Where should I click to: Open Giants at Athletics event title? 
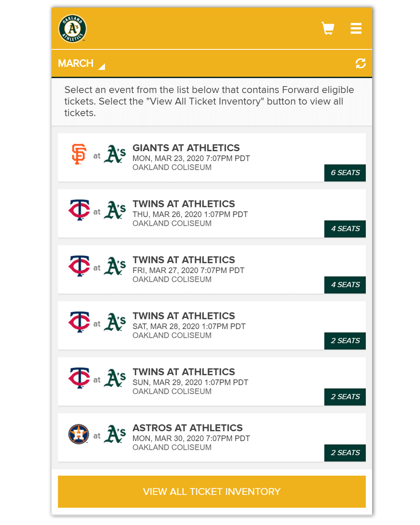pyautogui.click(x=186, y=148)
